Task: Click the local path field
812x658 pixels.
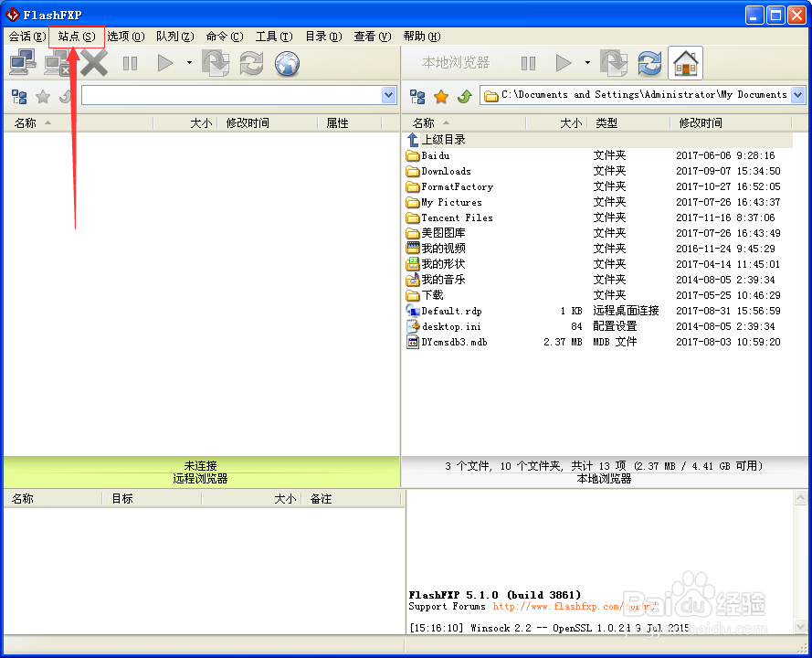Action: click(x=636, y=95)
